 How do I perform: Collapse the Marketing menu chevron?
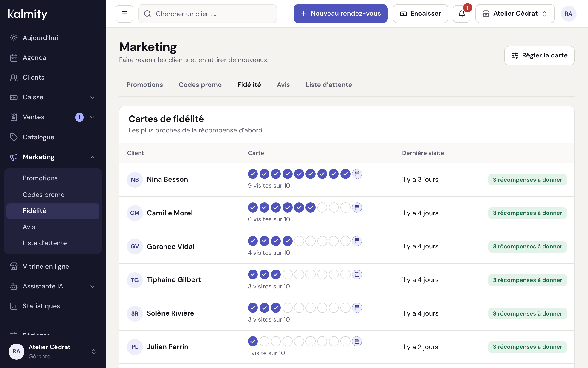(92, 157)
